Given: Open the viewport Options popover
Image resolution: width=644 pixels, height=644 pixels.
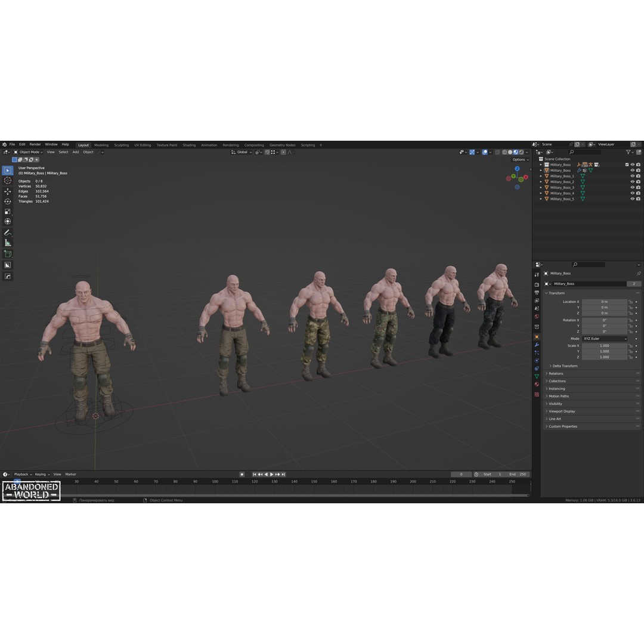Looking at the screenshot, I should pos(521,160).
